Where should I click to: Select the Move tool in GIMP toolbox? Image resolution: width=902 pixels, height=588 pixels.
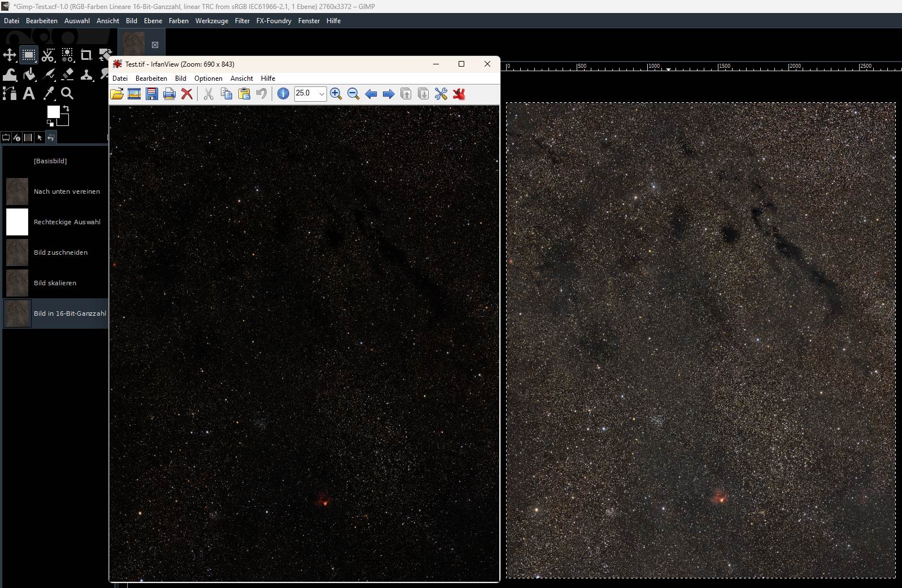pos(10,55)
